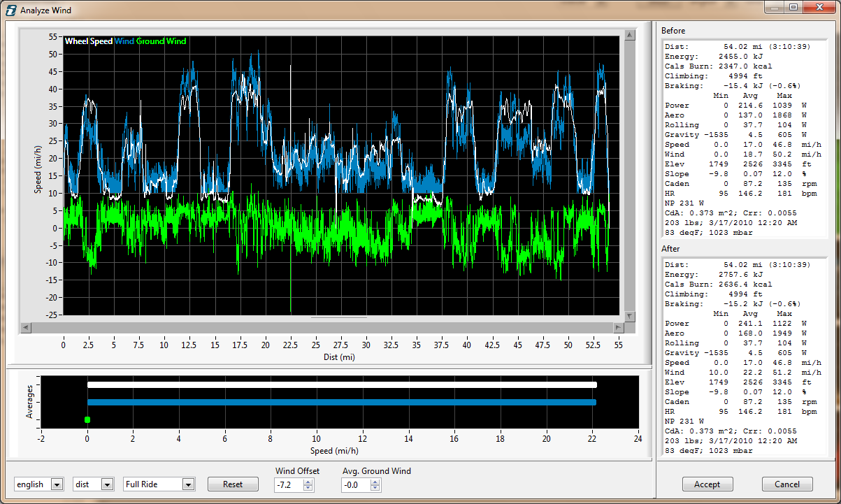
Task: Click the Reset button
Action: pyautogui.click(x=233, y=484)
